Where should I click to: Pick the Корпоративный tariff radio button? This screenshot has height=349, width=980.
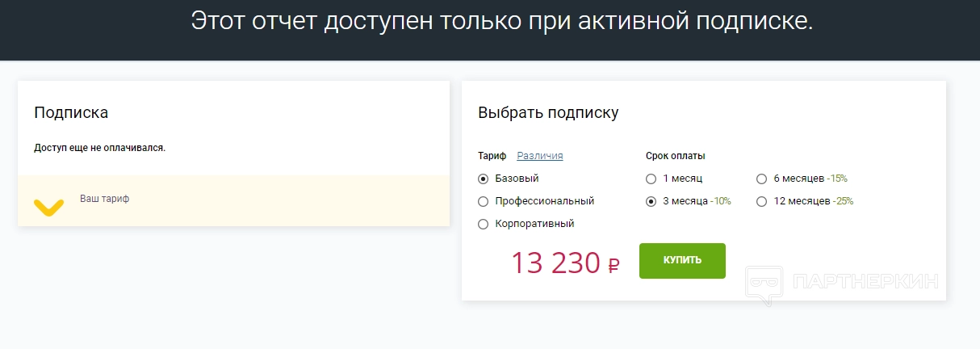[484, 224]
